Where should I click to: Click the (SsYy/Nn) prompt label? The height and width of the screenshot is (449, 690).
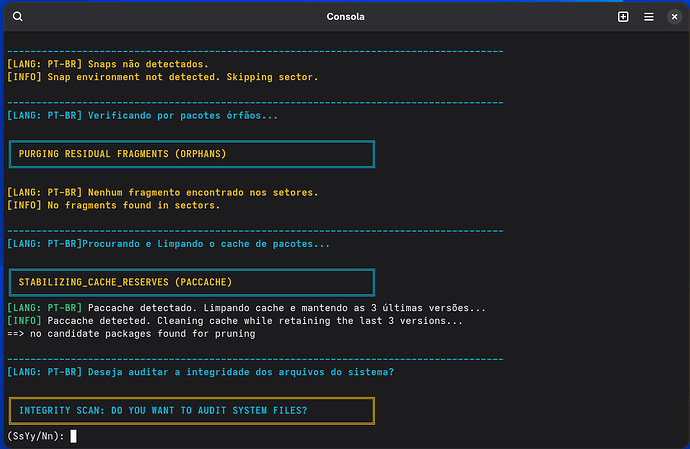[36, 436]
